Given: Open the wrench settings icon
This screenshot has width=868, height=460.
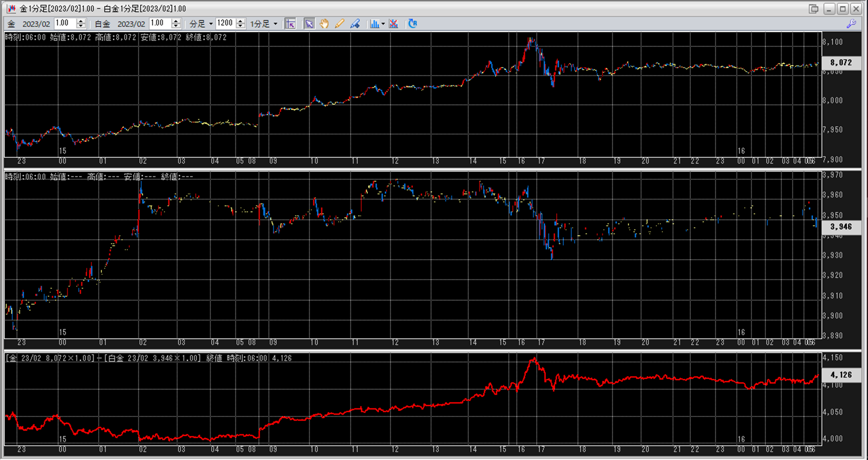Looking at the screenshot, I should point(851,24).
